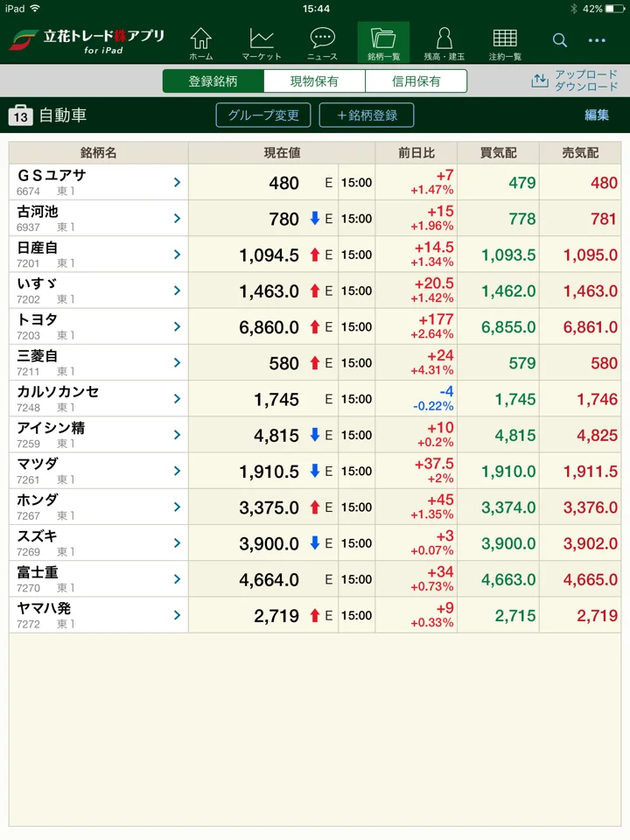The image size is (630, 840).
Task: Tap ホンダ ask price 3,376.0
Action: click(591, 507)
